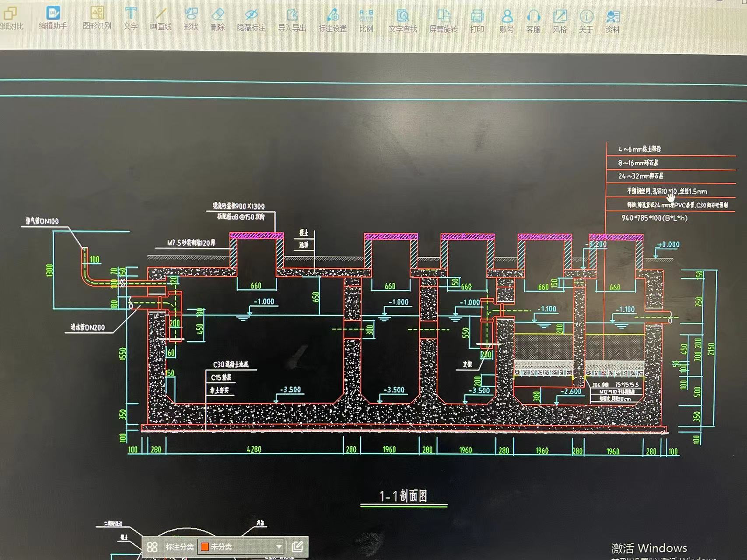Screen dimensions: 747x560
Task: Open the 账号 account menu
Action: pyautogui.click(x=507, y=22)
